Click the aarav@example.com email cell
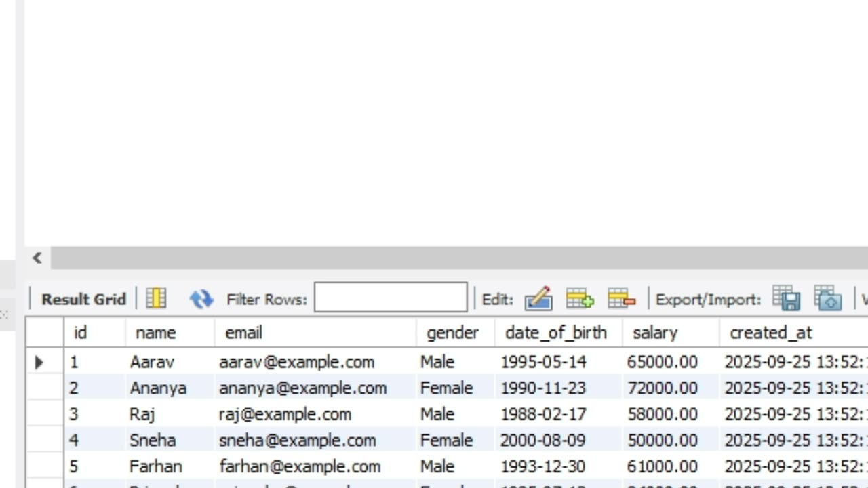 (x=315, y=362)
